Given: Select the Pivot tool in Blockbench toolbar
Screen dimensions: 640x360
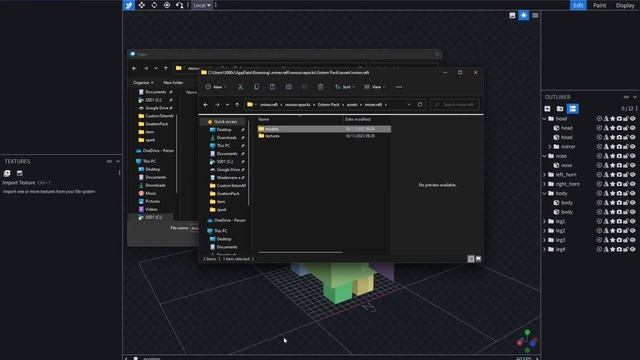Looking at the screenshot, I should [x=167, y=5].
